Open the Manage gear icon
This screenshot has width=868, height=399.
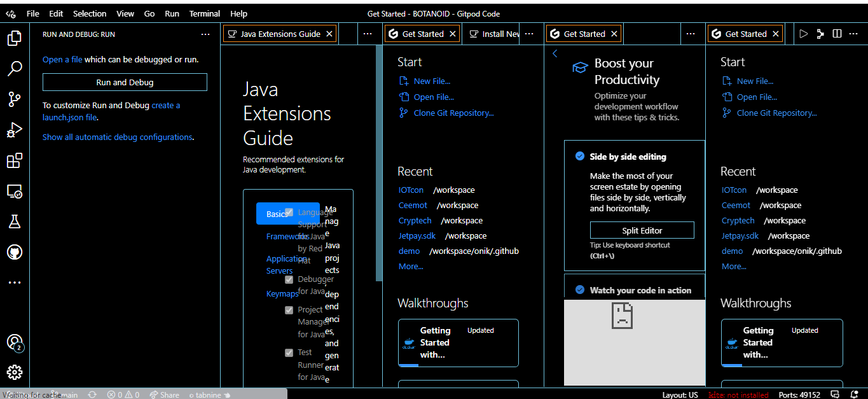point(14,372)
